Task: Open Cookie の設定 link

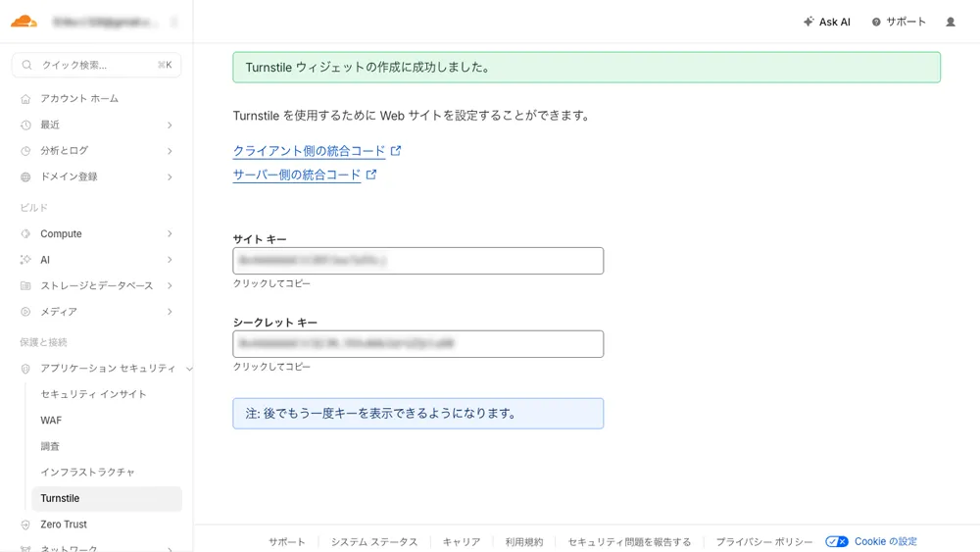Action: click(x=886, y=541)
